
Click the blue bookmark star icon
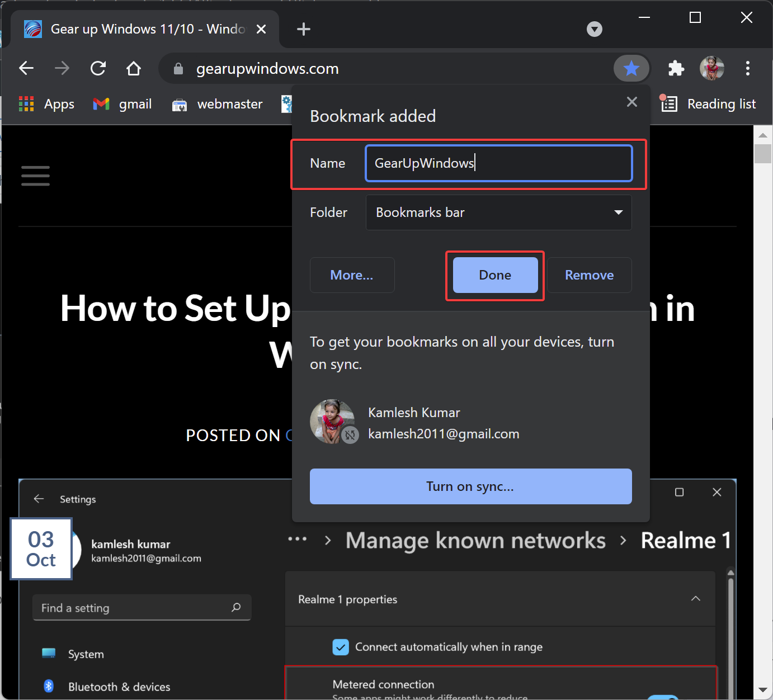coord(631,69)
